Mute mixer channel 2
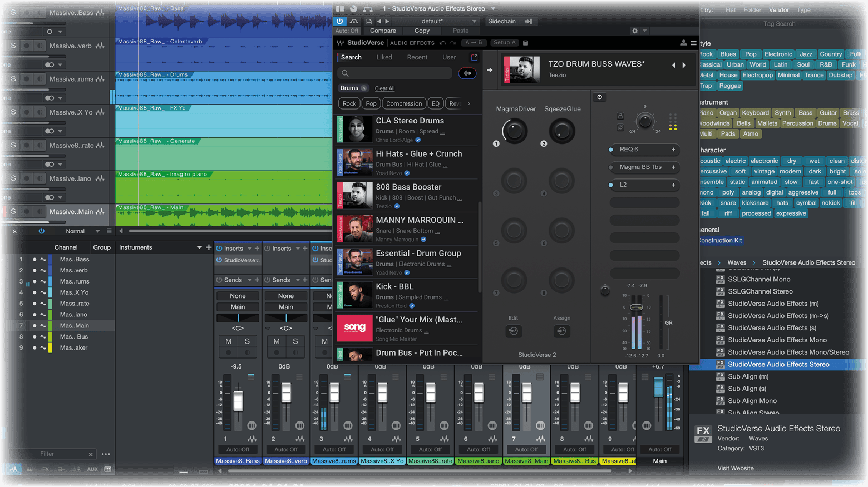Screen dimensions: 868x487 277,341
